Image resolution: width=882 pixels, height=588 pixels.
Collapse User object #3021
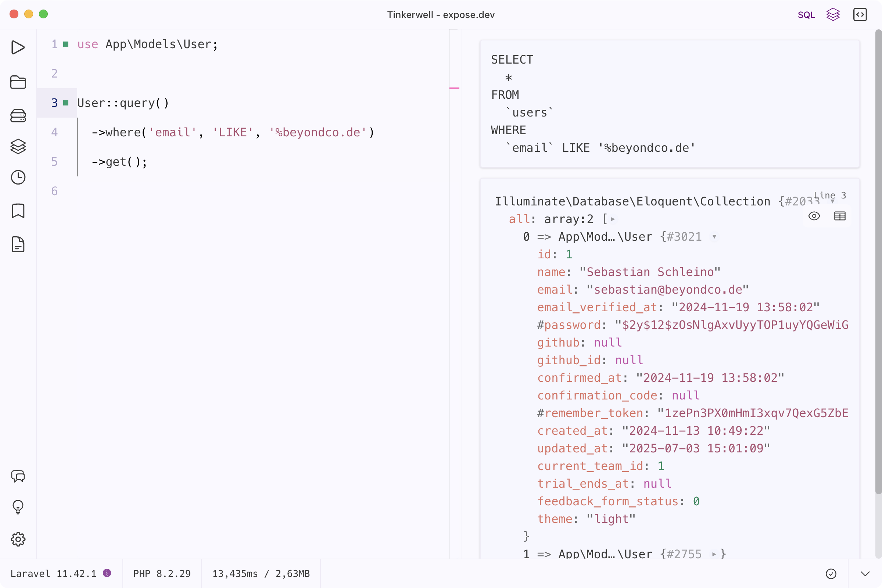pyautogui.click(x=714, y=237)
